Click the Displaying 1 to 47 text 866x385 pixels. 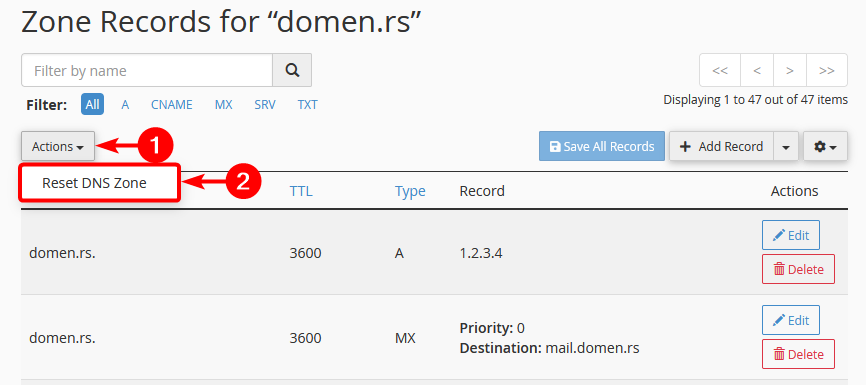coord(756,100)
